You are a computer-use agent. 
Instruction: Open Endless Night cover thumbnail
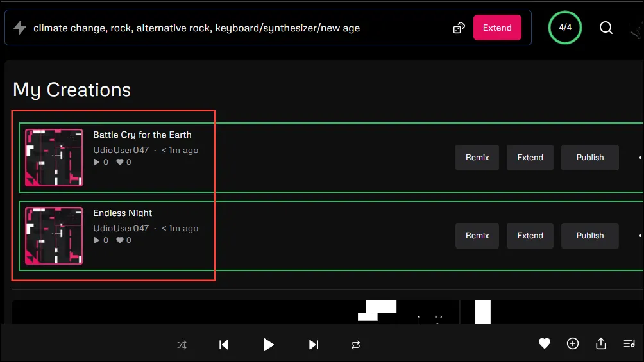coord(54,236)
